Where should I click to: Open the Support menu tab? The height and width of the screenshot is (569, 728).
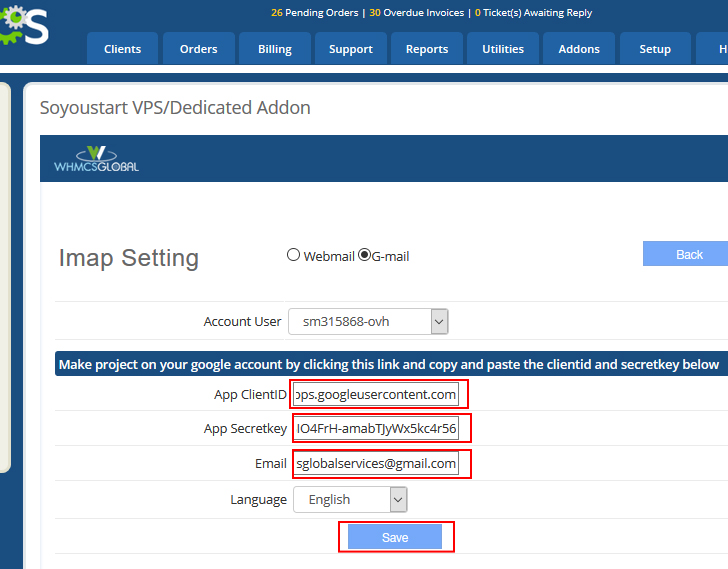(351, 49)
